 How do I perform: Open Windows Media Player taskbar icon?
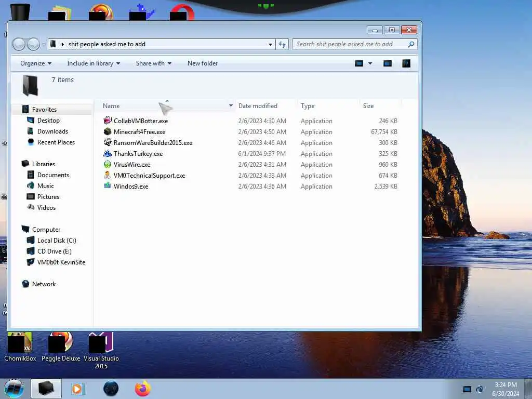click(x=77, y=389)
